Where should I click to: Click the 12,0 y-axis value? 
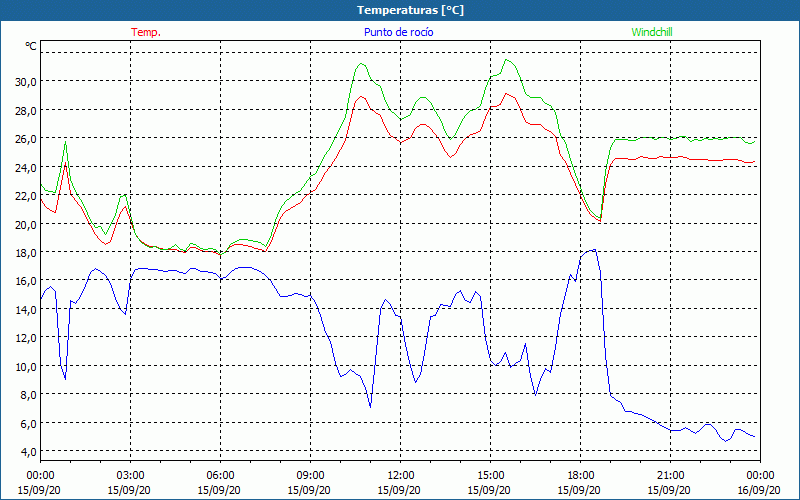pos(26,338)
